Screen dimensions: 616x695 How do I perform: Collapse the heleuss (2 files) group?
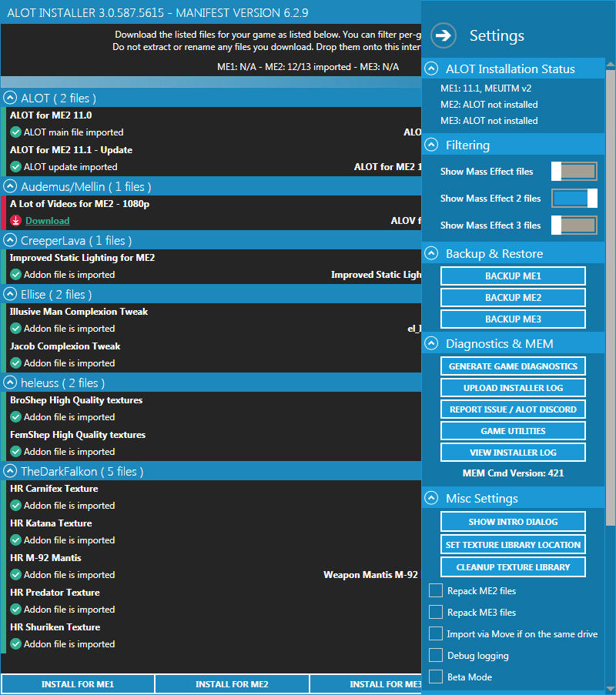[x=10, y=383]
